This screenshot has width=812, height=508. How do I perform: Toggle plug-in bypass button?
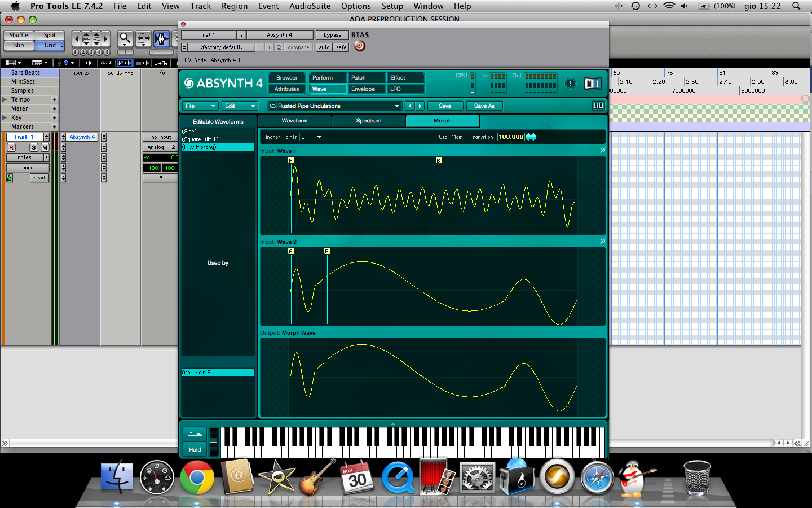[x=332, y=35]
